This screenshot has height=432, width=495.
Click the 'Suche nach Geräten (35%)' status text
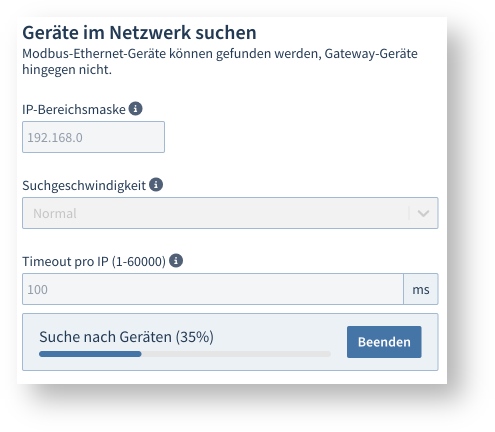(126, 337)
